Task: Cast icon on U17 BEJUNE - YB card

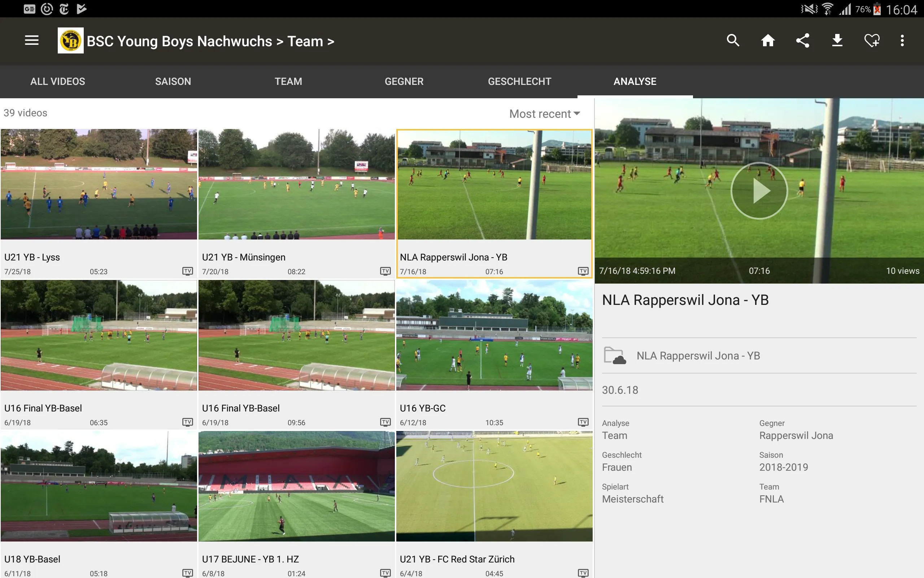Action: point(385,573)
